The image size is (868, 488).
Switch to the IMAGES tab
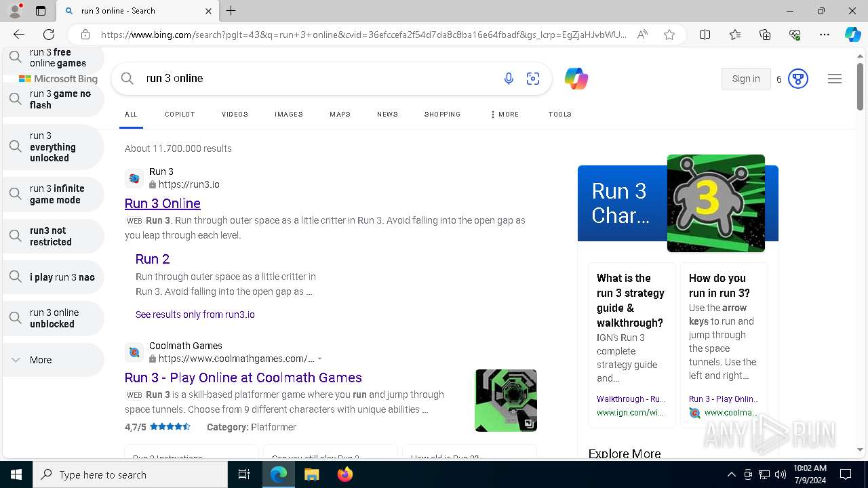289,115
